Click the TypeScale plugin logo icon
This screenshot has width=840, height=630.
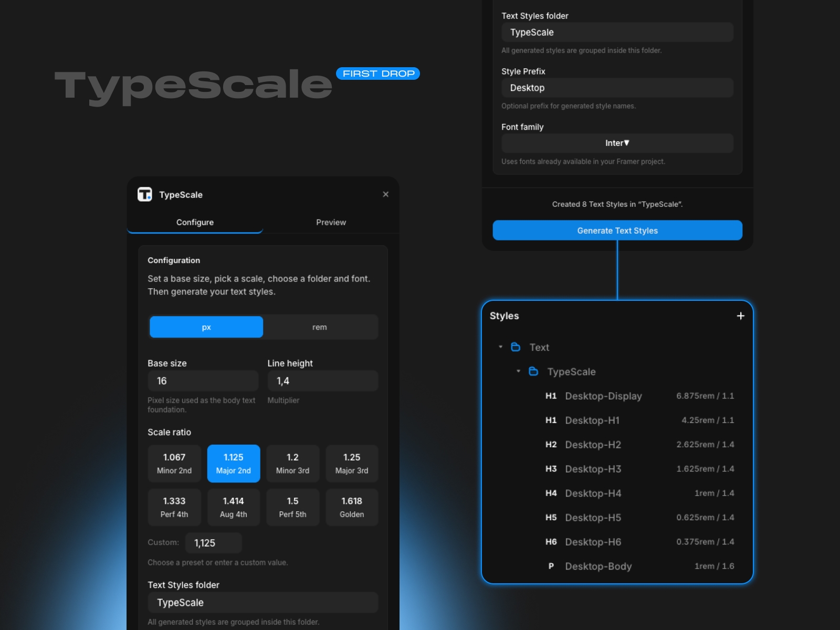click(145, 194)
